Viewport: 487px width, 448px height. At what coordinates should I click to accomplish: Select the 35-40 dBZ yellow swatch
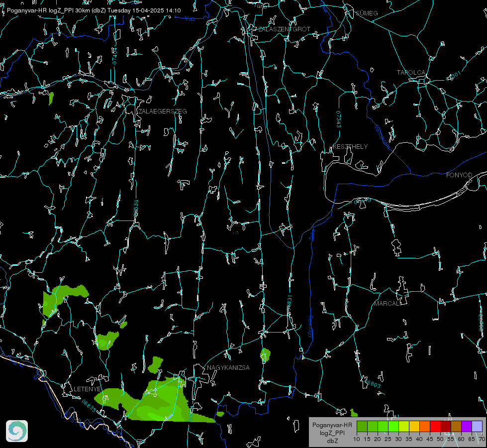click(414, 426)
